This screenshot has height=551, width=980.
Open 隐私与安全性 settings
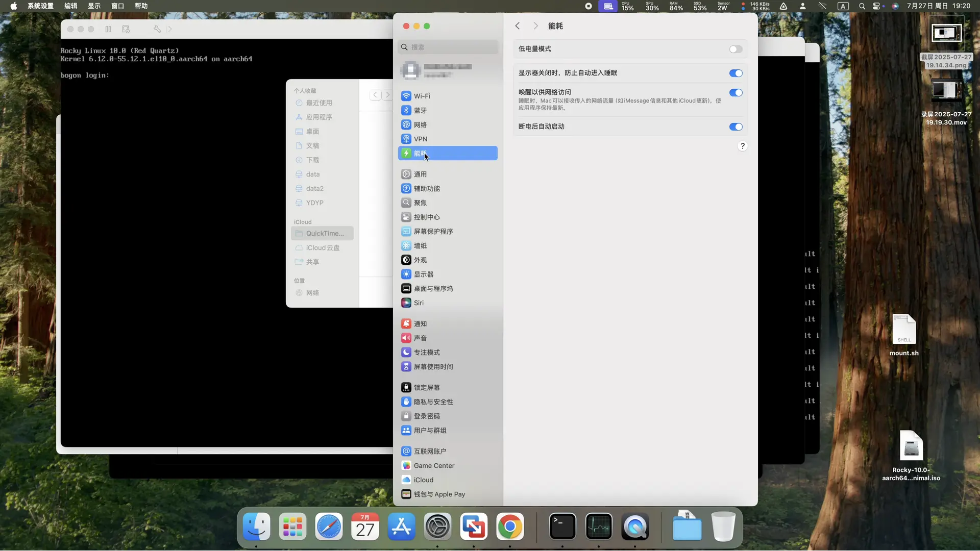pos(448,402)
